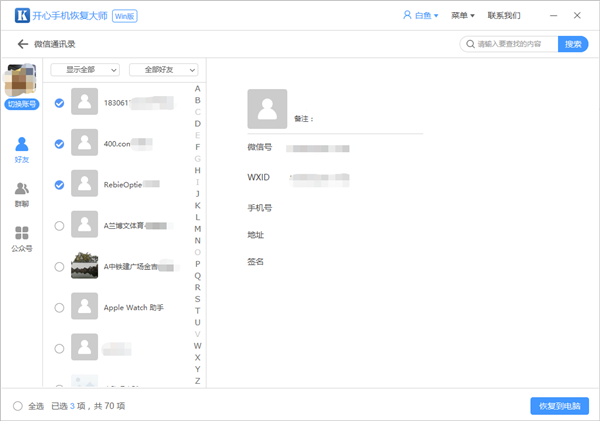Jump to letter Q in index
Viewport: 600px width, 421px height.
[x=197, y=276]
